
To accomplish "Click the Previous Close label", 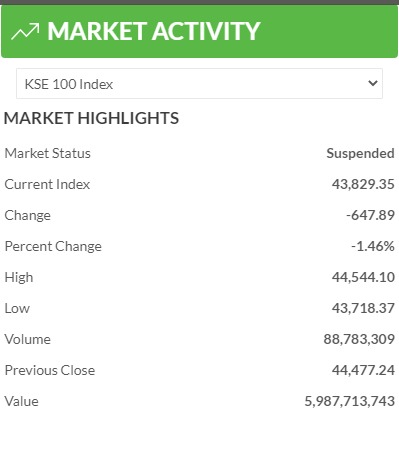I will 50,370.
